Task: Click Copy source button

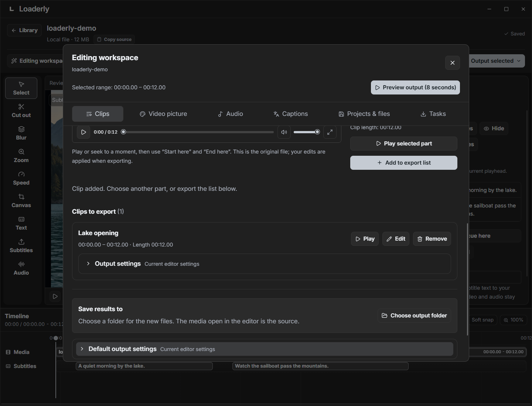Action: click(114, 39)
